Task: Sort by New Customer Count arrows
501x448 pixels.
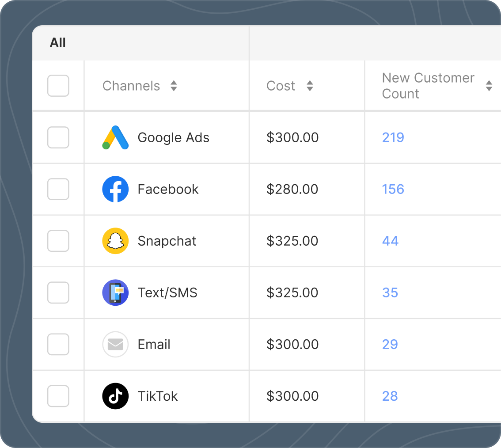Action: pos(489,86)
